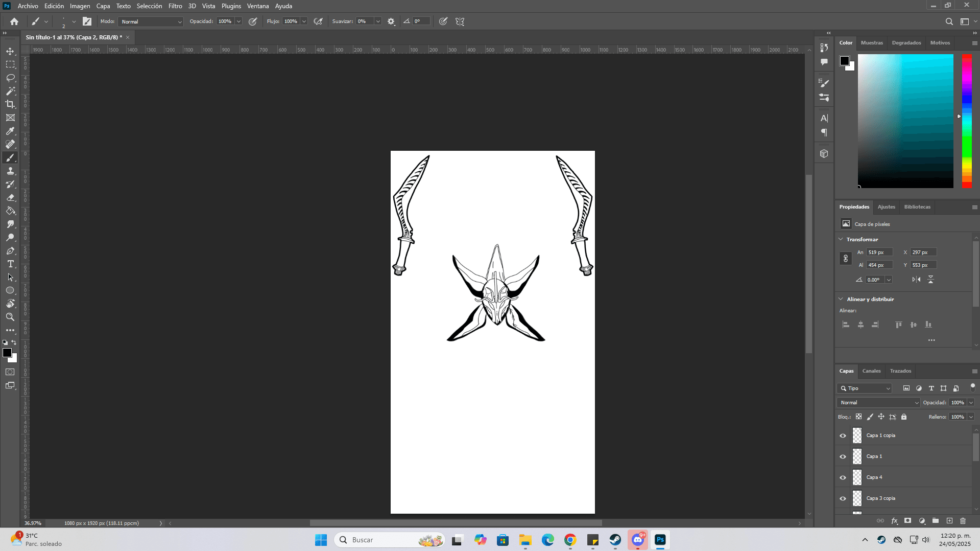Flip horizontally in Transformar panel

click(916, 280)
